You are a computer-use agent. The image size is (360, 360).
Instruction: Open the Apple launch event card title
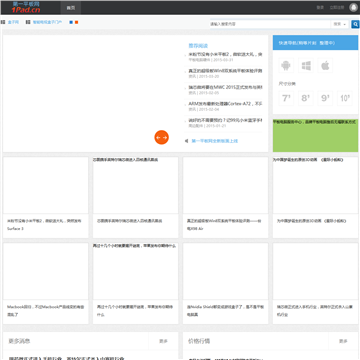tap(135, 311)
